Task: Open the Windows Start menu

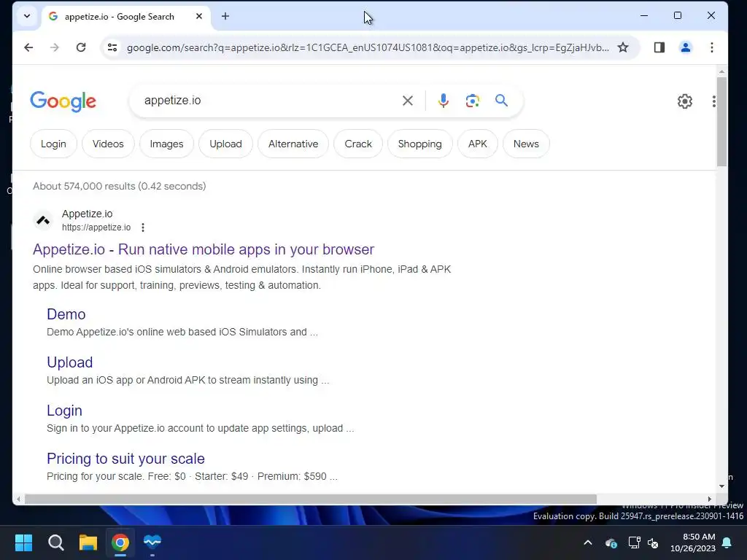Action: coord(23,542)
